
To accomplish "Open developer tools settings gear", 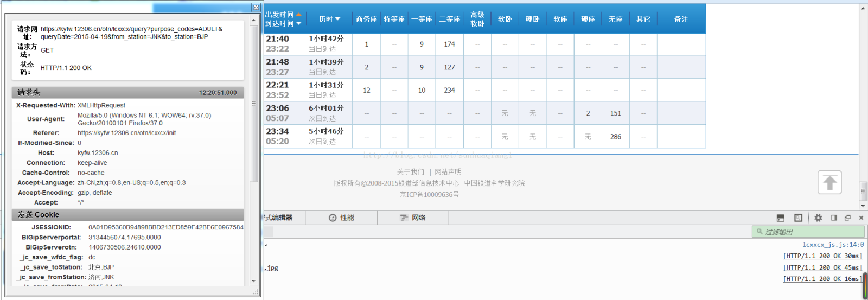I will [818, 218].
